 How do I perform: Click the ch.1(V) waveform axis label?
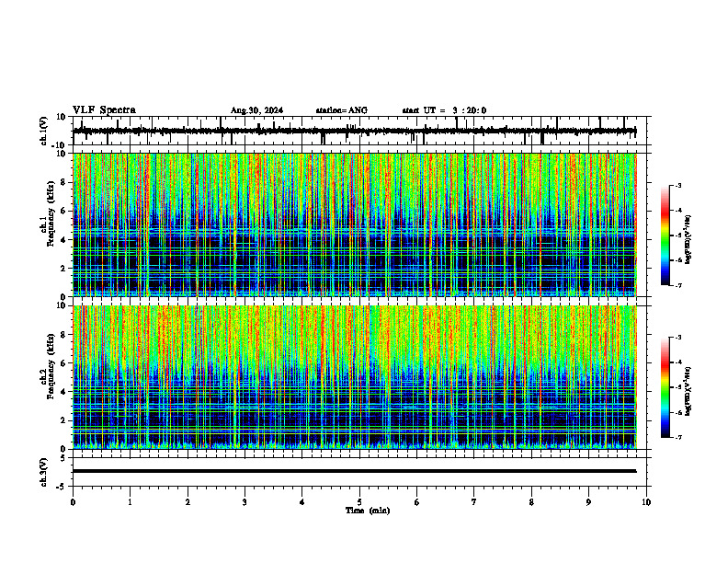(44, 131)
